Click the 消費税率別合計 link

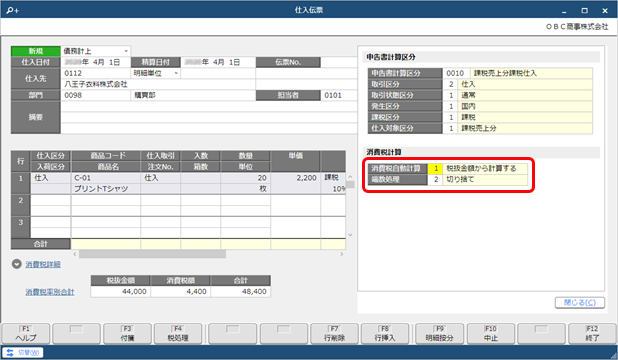coord(50,292)
